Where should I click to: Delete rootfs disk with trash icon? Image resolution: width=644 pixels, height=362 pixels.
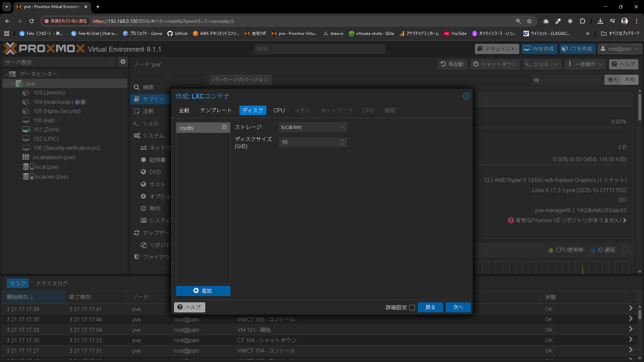click(x=224, y=127)
